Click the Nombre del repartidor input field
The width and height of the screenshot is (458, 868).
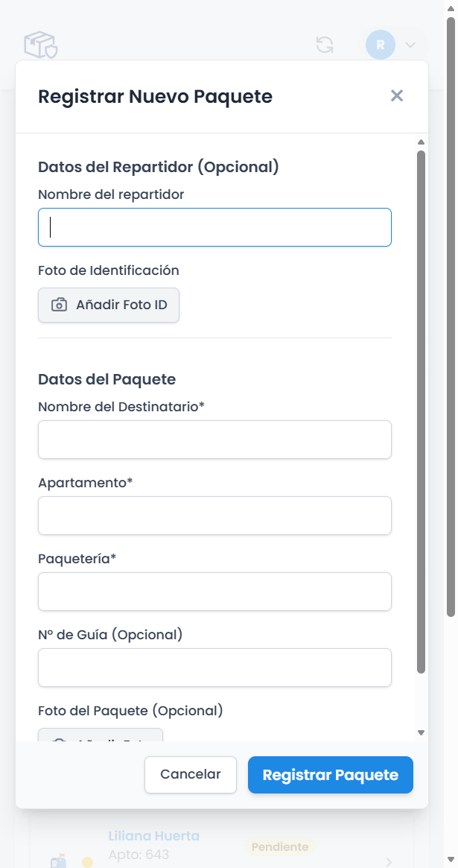(x=214, y=226)
